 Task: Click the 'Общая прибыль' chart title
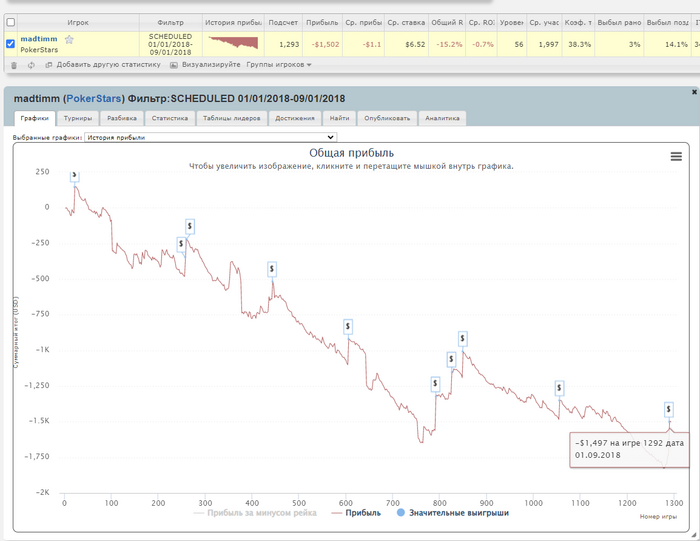[x=351, y=153]
